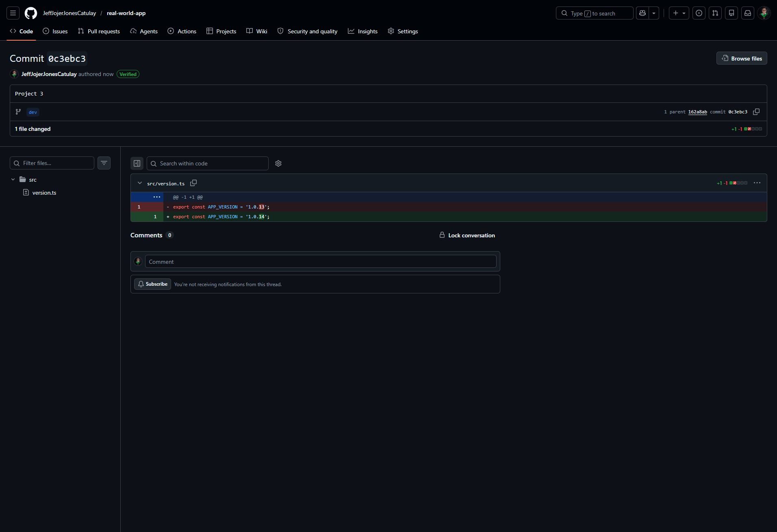Open diff view settings gear
This screenshot has width=777, height=532.
(x=278, y=163)
